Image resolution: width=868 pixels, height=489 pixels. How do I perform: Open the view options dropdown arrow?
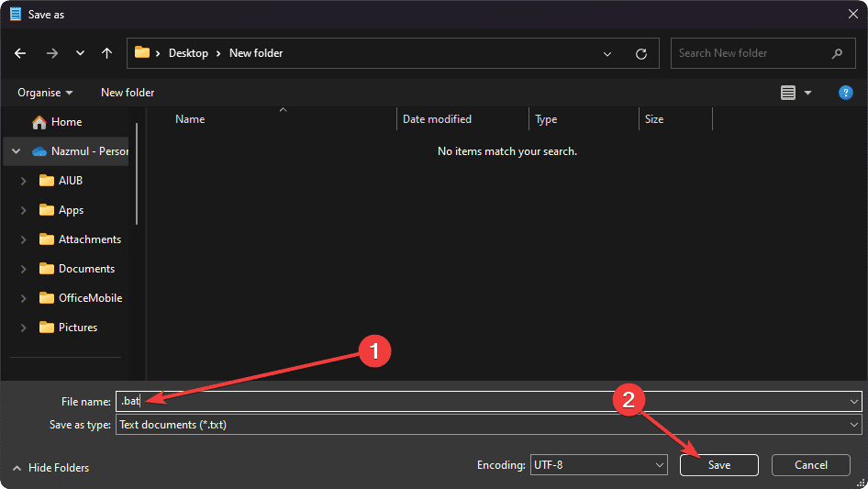(x=807, y=93)
